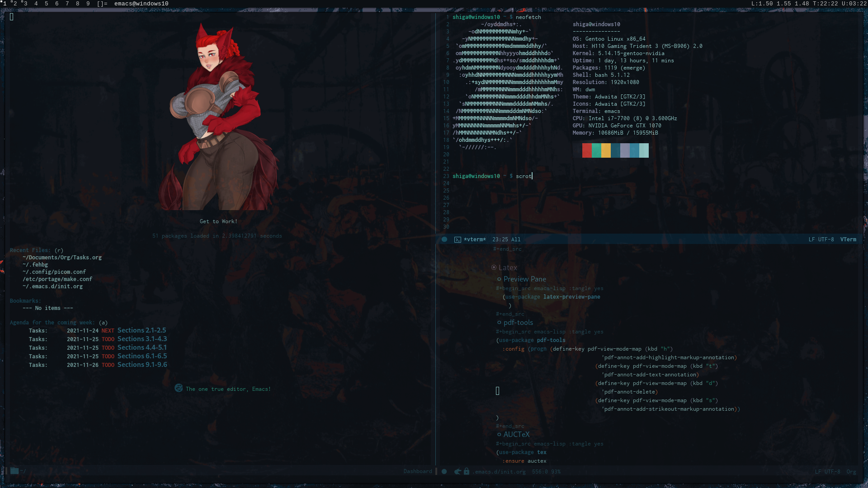Click the Org major mode label
The image size is (868, 488).
point(851,472)
